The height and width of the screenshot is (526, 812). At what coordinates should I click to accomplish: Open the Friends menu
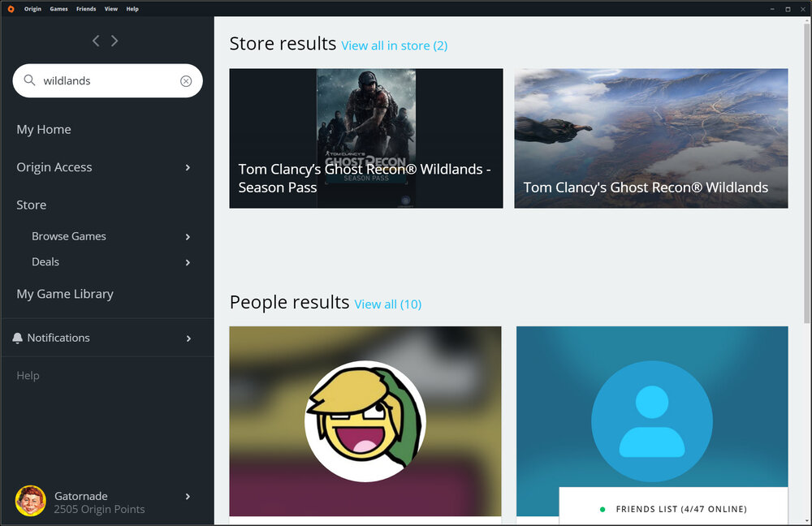click(86, 9)
